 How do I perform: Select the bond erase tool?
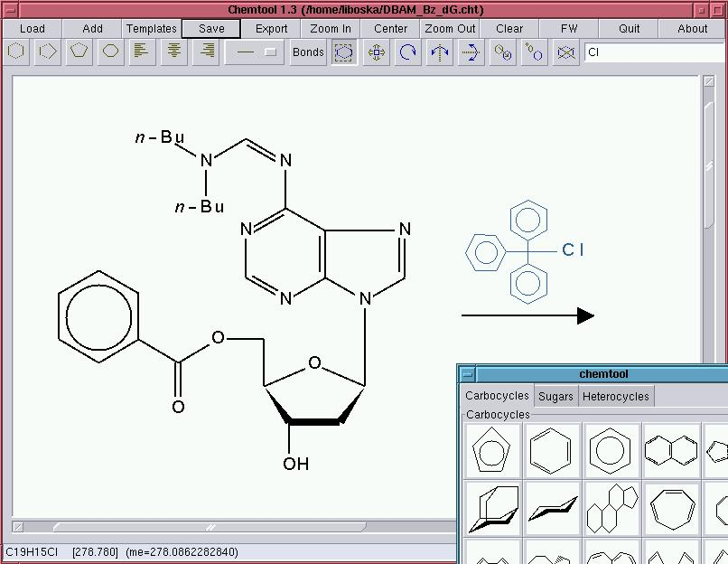pyautogui.click(x=565, y=52)
